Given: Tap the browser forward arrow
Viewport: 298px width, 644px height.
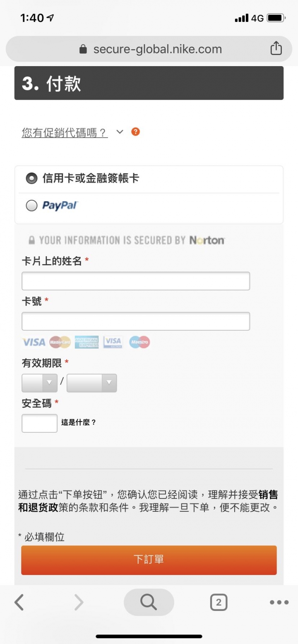Looking at the screenshot, I should pyautogui.click(x=79, y=602).
